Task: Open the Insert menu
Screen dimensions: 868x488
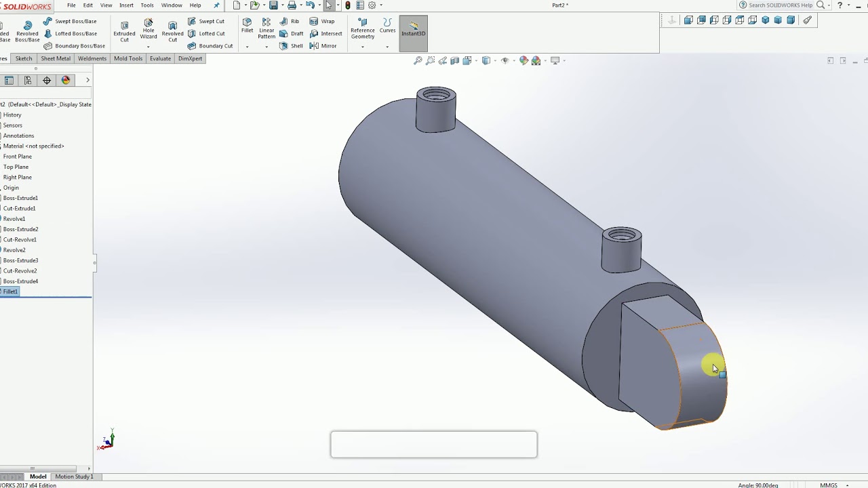Action: 126,5
